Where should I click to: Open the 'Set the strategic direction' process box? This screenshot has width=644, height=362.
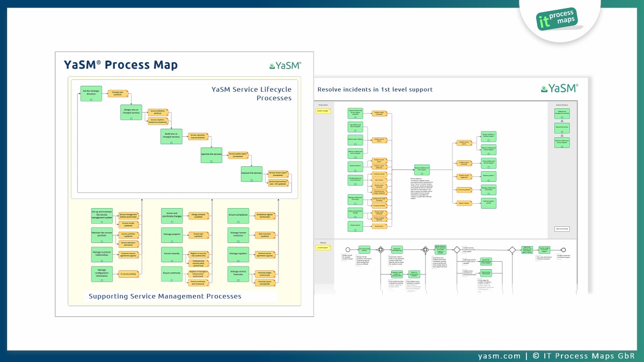(91, 94)
